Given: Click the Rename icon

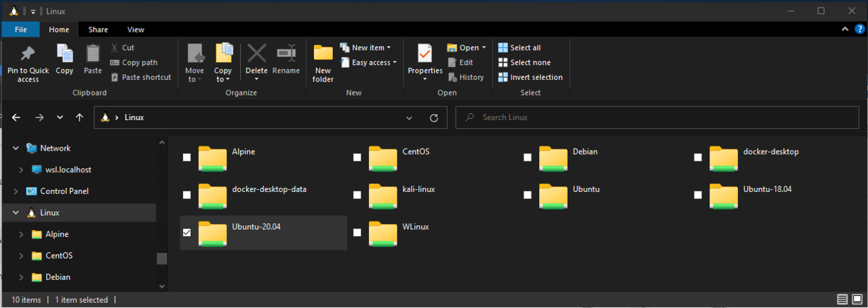Looking at the screenshot, I should tap(286, 53).
